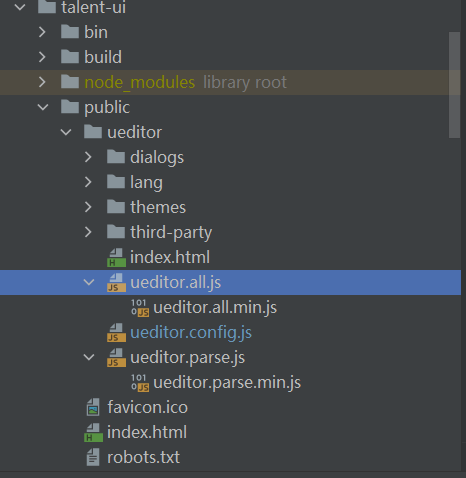The image size is (466, 478).
Task: Click the ueditor folder icon
Action: 93,132
